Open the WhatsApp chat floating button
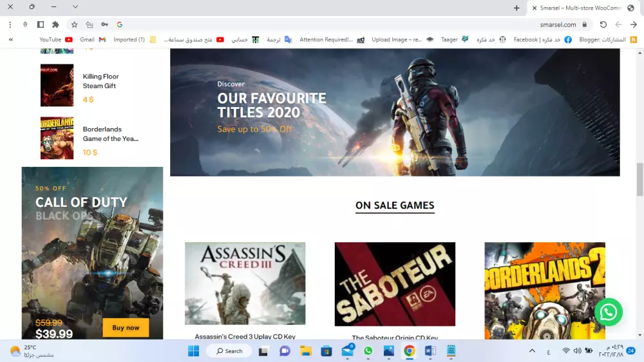Viewport: 644px width, 362px height. [x=609, y=312]
